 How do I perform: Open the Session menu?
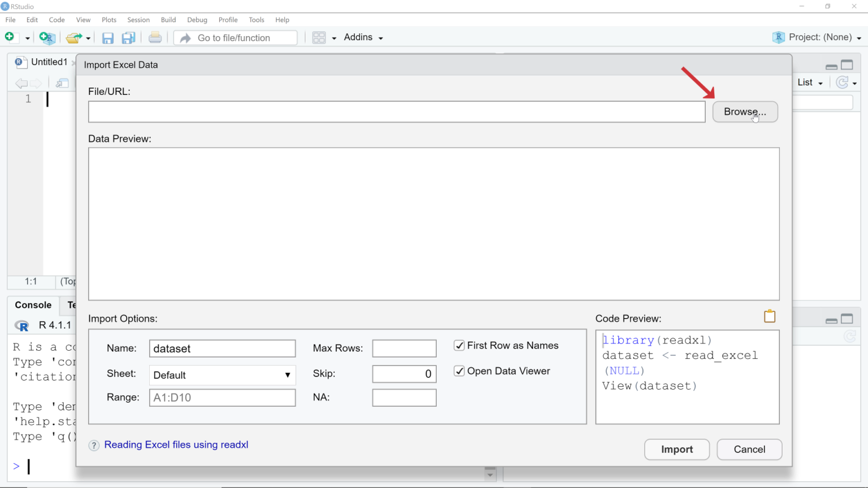(x=138, y=20)
